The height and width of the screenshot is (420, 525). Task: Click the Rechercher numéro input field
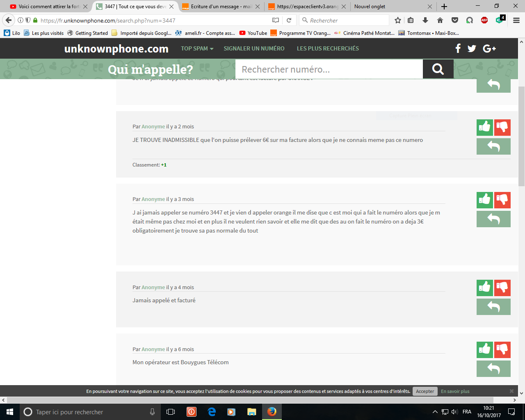(329, 69)
